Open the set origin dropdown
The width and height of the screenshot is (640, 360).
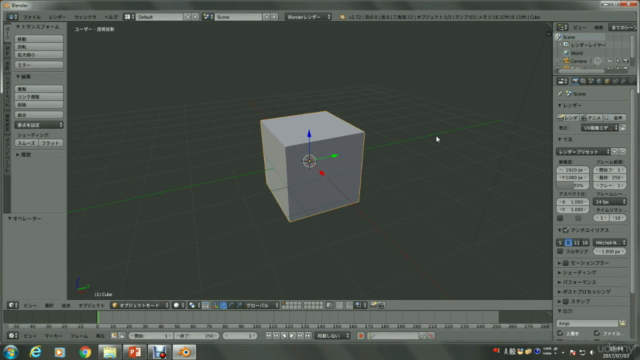tap(39, 125)
